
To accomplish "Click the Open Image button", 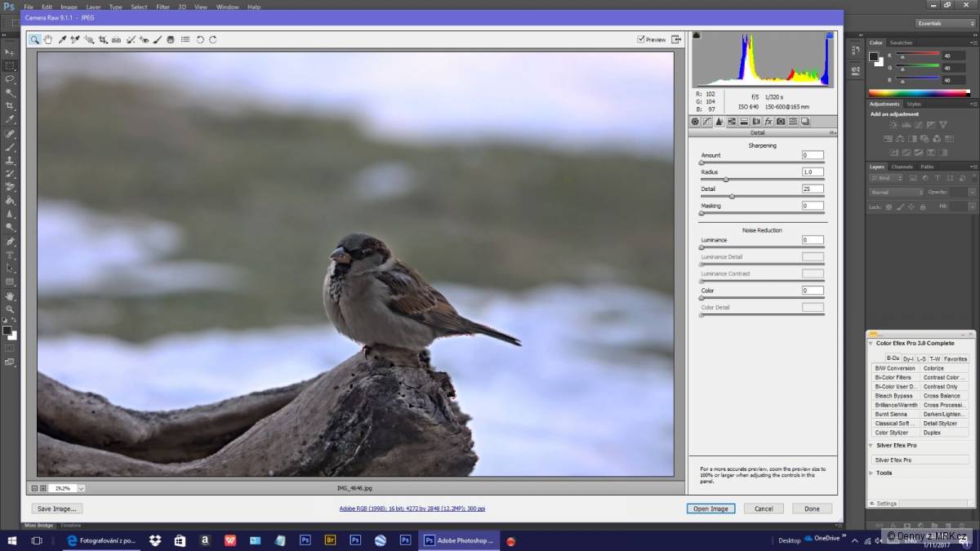I will (x=710, y=509).
